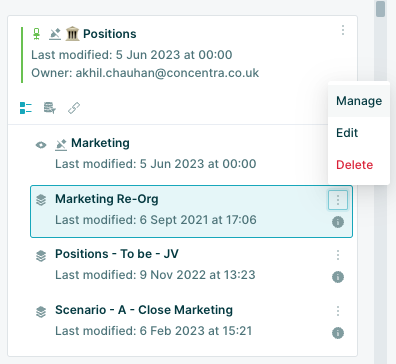Click the database filter icon
Screen dimensions: 396x364
[50, 108]
